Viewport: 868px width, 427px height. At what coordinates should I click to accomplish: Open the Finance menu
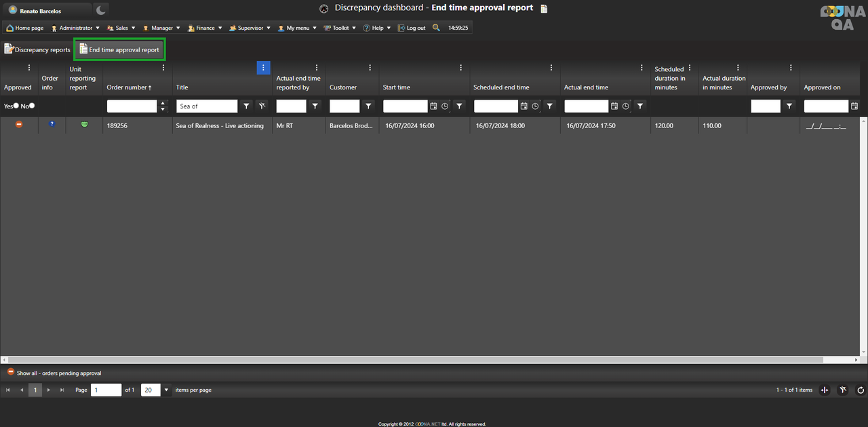205,28
